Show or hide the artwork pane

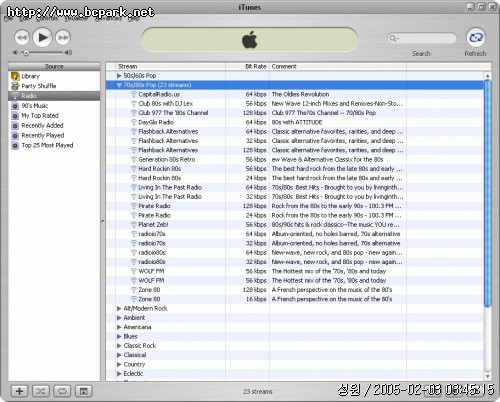[x=83, y=391]
